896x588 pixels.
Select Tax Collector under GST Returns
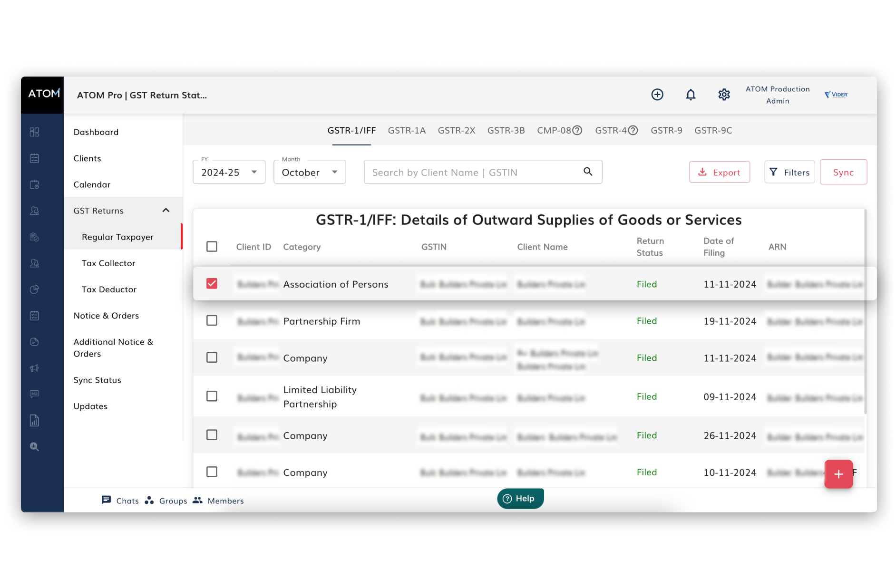coord(108,263)
